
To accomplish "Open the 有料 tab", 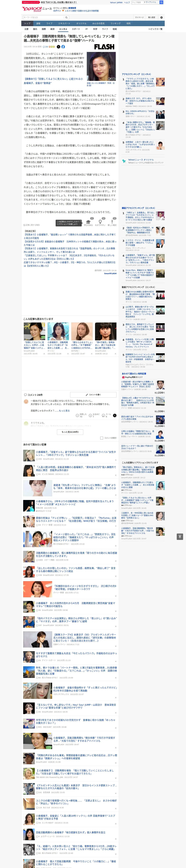I will tap(128, 24).
